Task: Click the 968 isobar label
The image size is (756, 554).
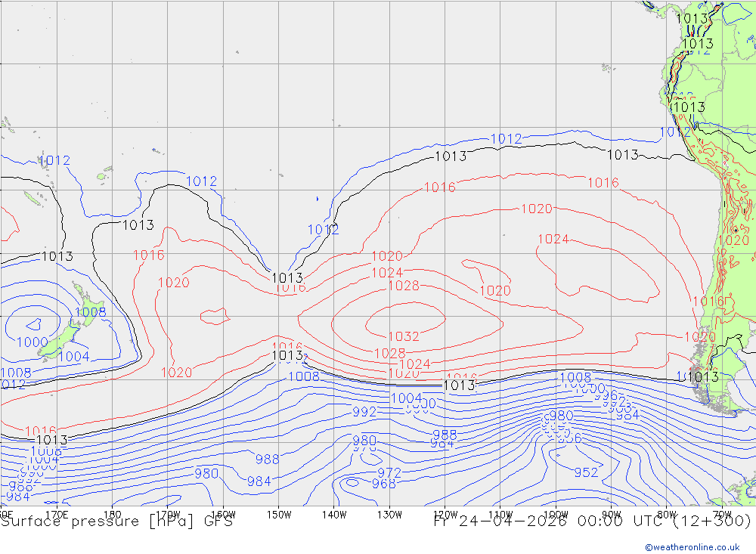Action: [x=383, y=484]
